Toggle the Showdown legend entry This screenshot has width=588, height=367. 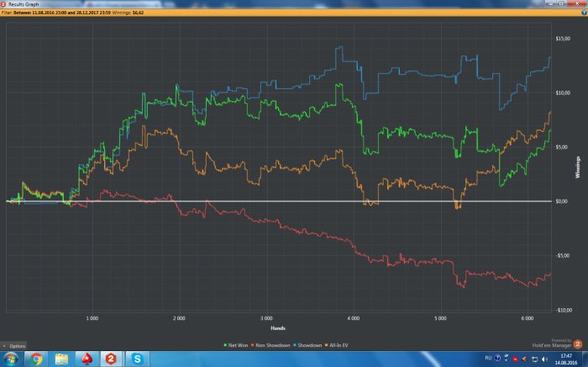click(x=307, y=345)
